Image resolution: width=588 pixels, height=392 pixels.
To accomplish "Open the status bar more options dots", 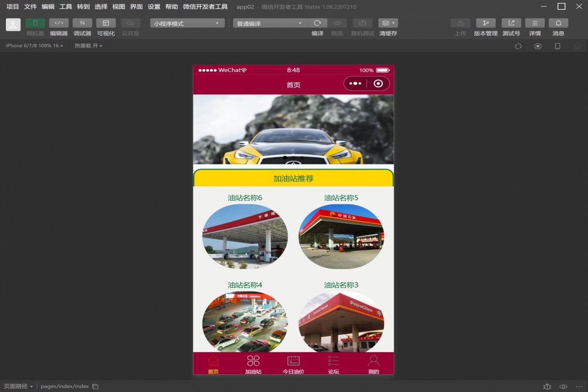I will (x=579, y=387).
